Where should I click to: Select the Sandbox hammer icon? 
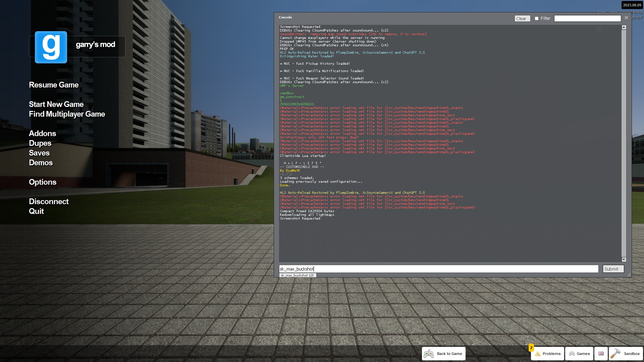click(x=616, y=354)
